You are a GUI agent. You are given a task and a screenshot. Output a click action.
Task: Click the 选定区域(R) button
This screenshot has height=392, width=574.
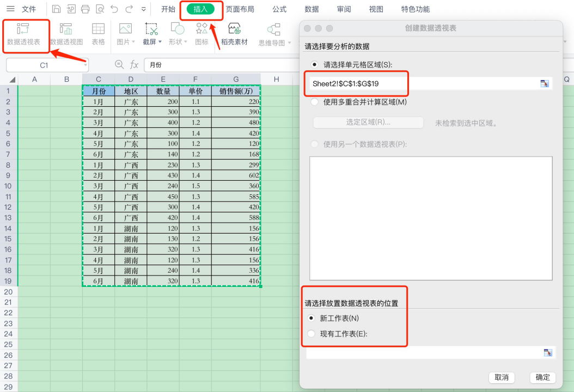click(x=368, y=122)
